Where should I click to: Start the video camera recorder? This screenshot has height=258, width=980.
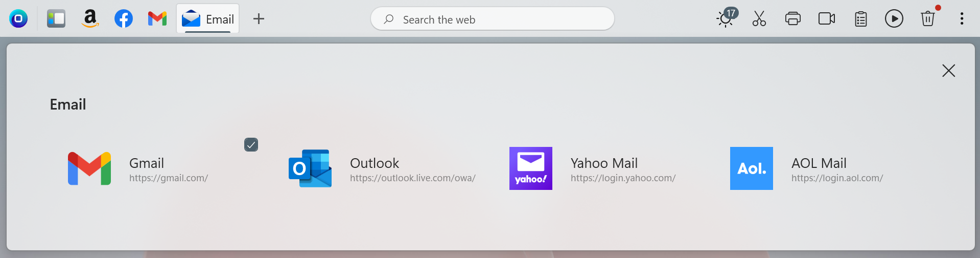(827, 19)
